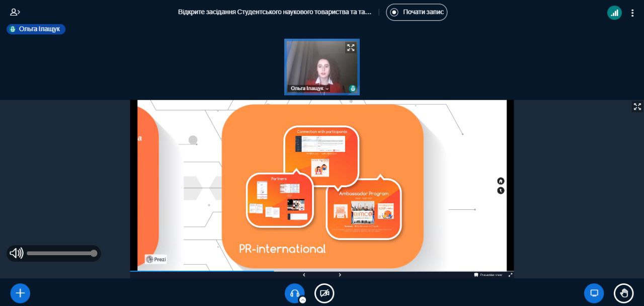The image size is (644, 306).
Task: Advance to the next Prezi step
Action: pyautogui.click(x=340, y=275)
